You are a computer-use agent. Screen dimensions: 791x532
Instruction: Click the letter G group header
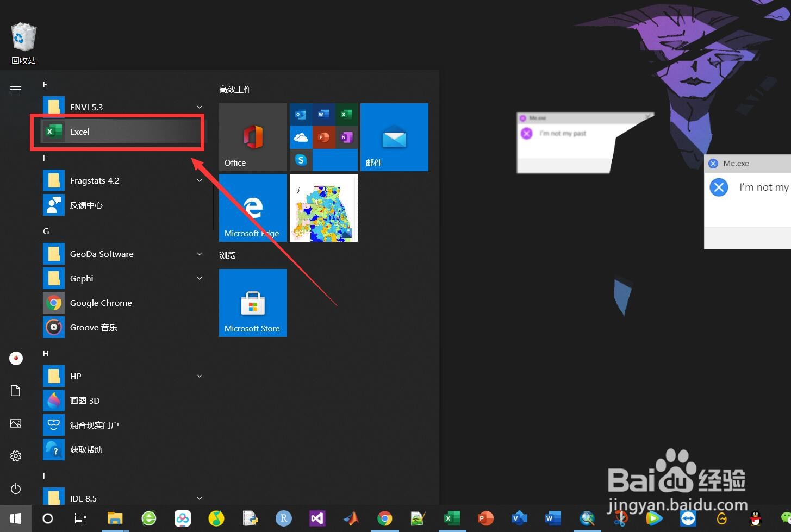[x=46, y=231]
